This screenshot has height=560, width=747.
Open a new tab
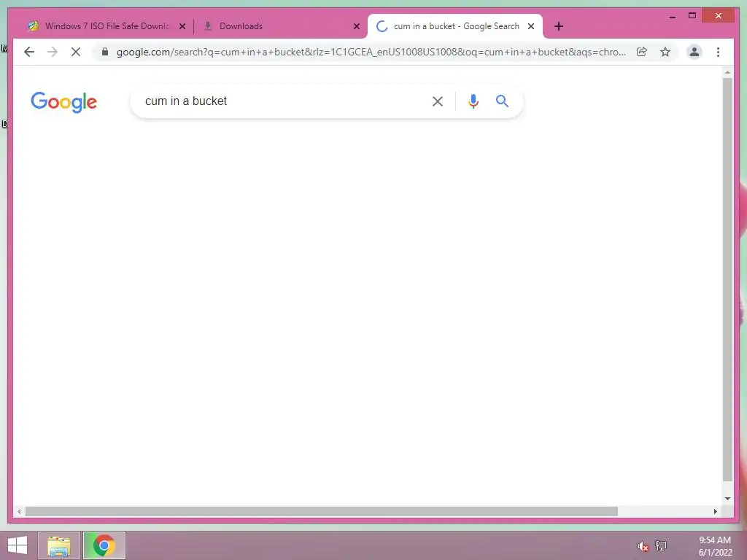click(x=559, y=26)
